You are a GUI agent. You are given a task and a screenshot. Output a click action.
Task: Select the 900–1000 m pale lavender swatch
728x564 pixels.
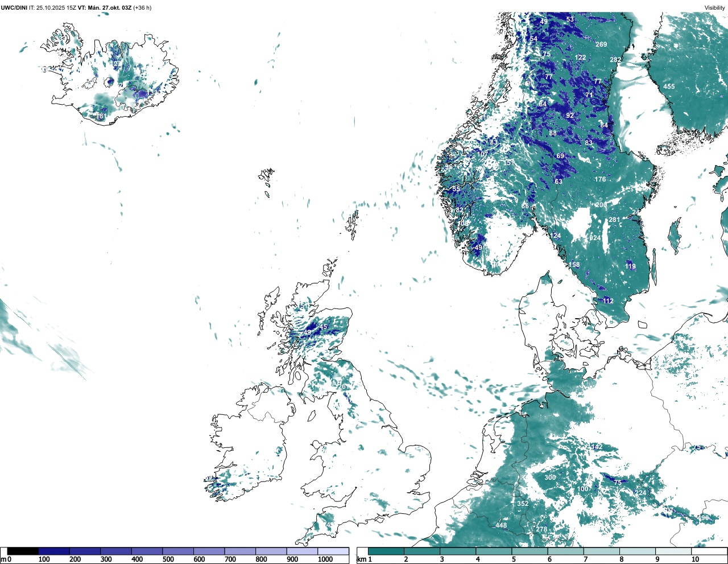tap(302, 551)
